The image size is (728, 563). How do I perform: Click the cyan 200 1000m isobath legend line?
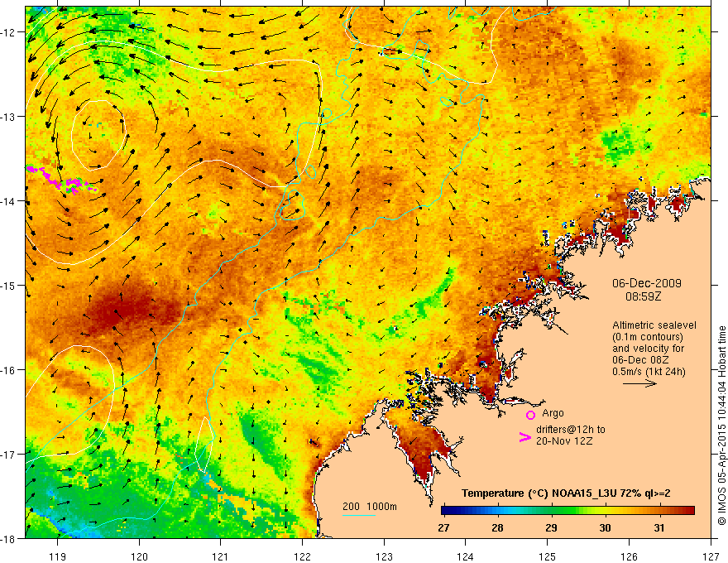pos(359,515)
